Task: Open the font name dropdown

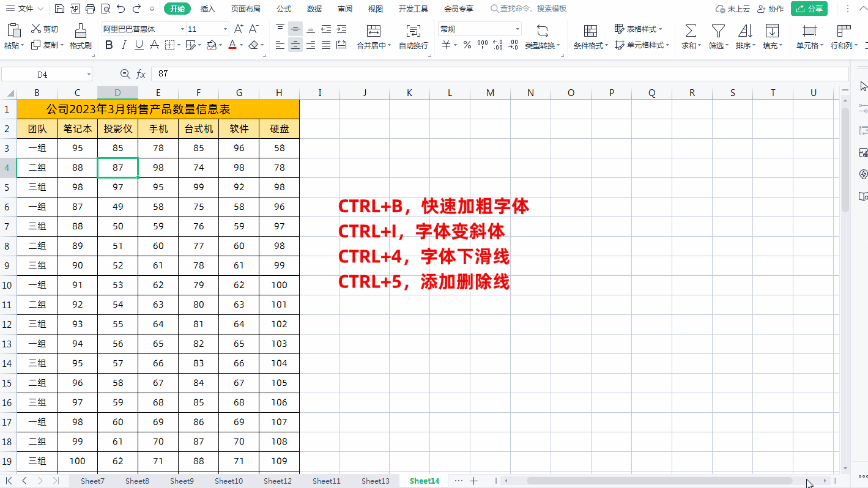Action: point(182,29)
